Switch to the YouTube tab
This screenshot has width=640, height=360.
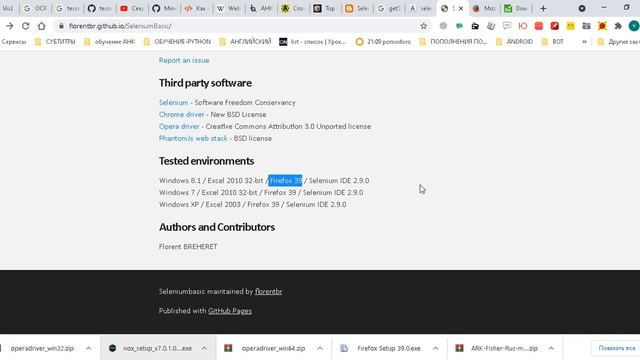pos(131,8)
